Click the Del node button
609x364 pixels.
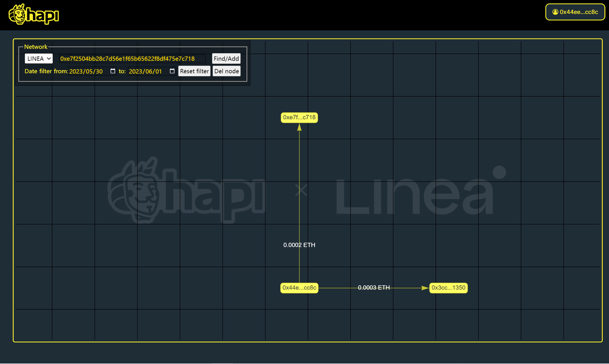[x=227, y=71]
